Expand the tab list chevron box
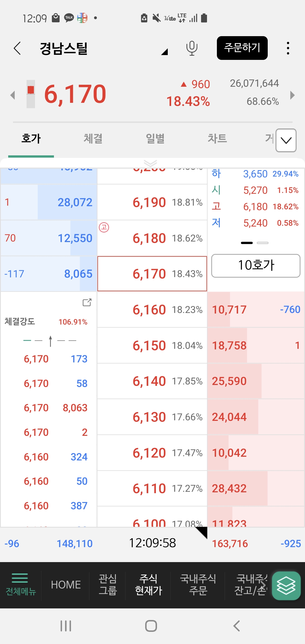The height and width of the screenshot is (644, 305). coord(286,140)
